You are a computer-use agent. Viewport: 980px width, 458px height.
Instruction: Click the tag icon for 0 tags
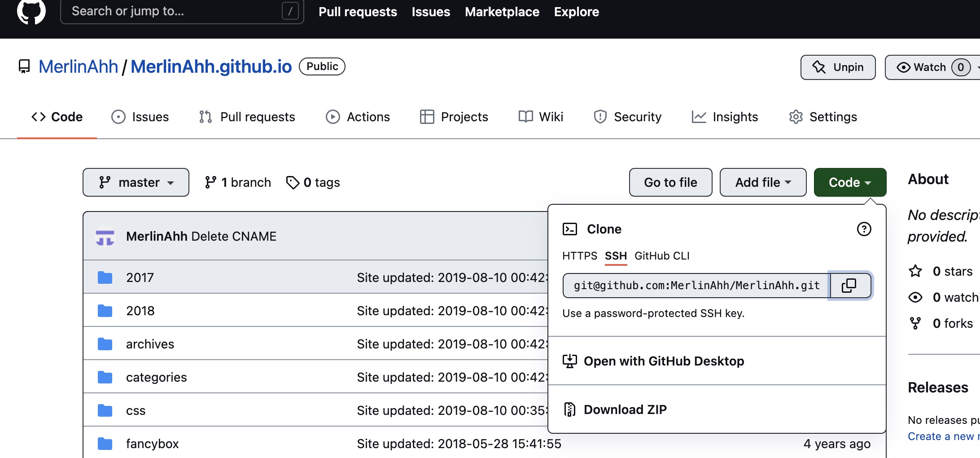click(293, 182)
